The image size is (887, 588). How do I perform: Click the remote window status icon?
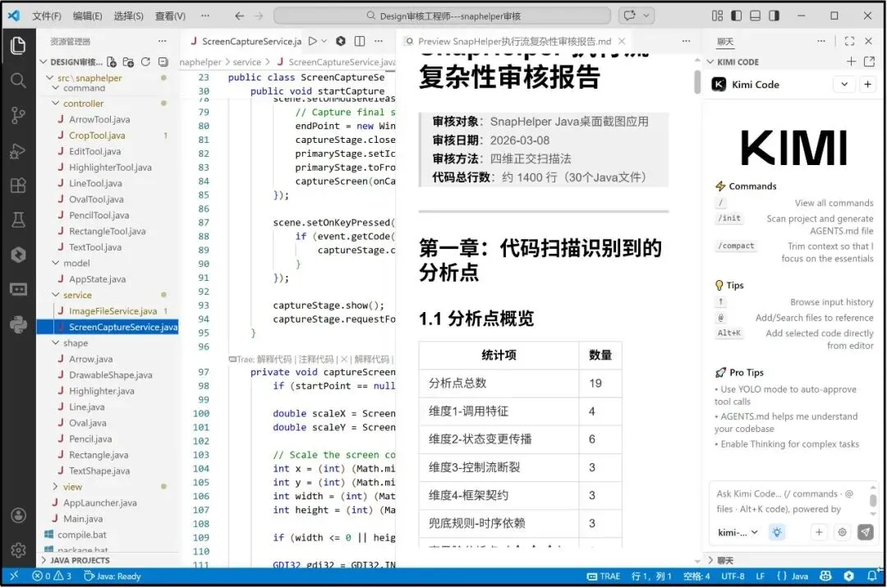(14, 577)
